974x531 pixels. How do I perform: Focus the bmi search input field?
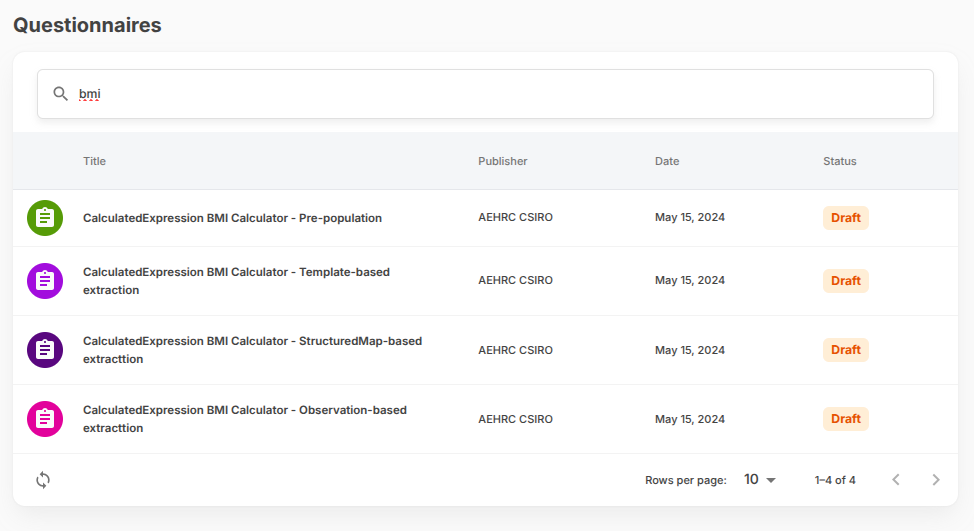pyautogui.click(x=500, y=94)
